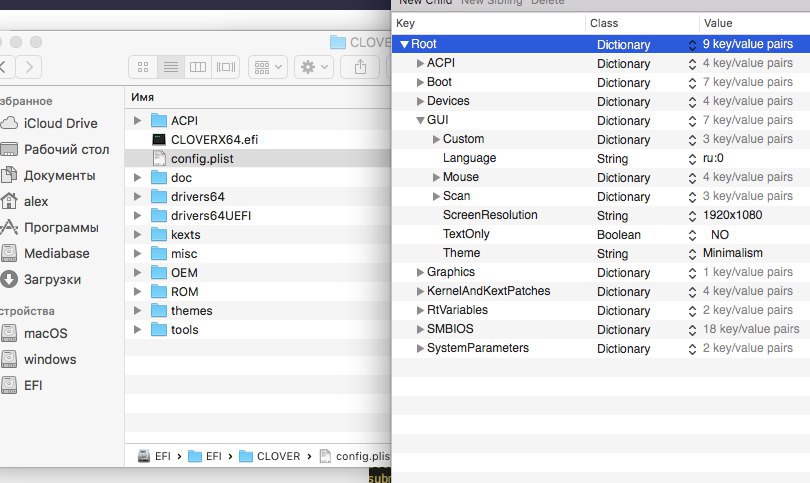The height and width of the screenshot is (483, 810).
Task: Switch Finder to list view
Action: 170,67
